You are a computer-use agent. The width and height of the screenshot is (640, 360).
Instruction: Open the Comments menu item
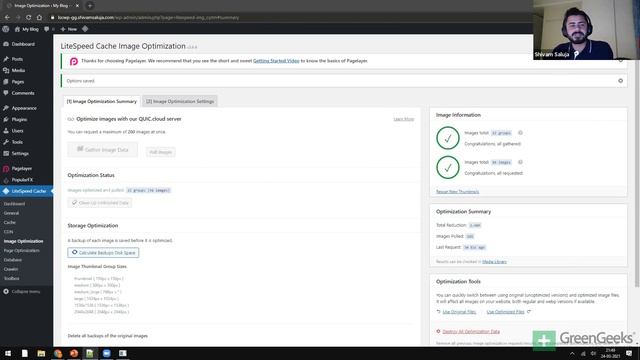[x=23, y=93]
